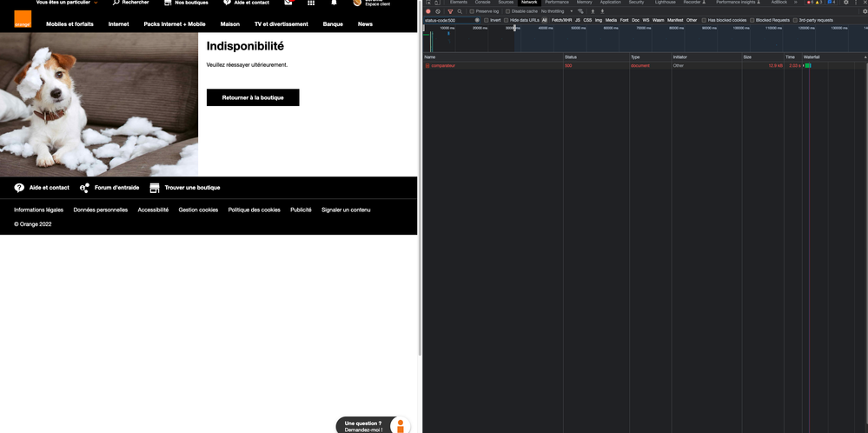The width and height of the screenshot is (868, 433).
Task: Open the Rechercher search icon
Action: [116, 3]
